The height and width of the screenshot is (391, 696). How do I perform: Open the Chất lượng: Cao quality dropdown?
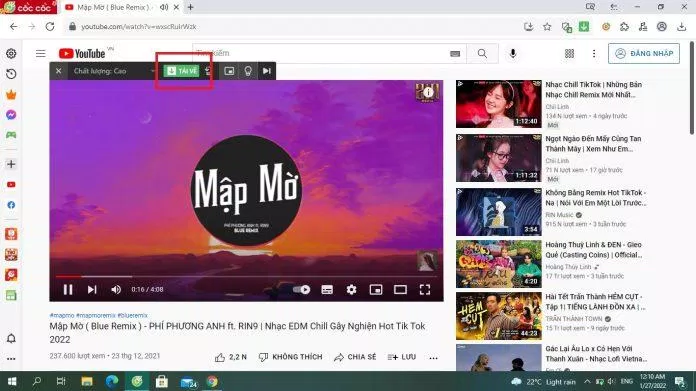coord(114,71)
